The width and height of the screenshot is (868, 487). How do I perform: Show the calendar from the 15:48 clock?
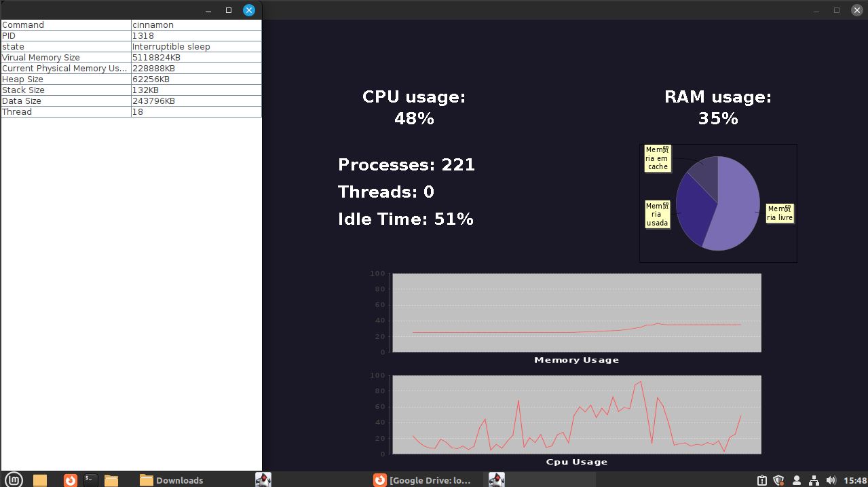point(855,480)
